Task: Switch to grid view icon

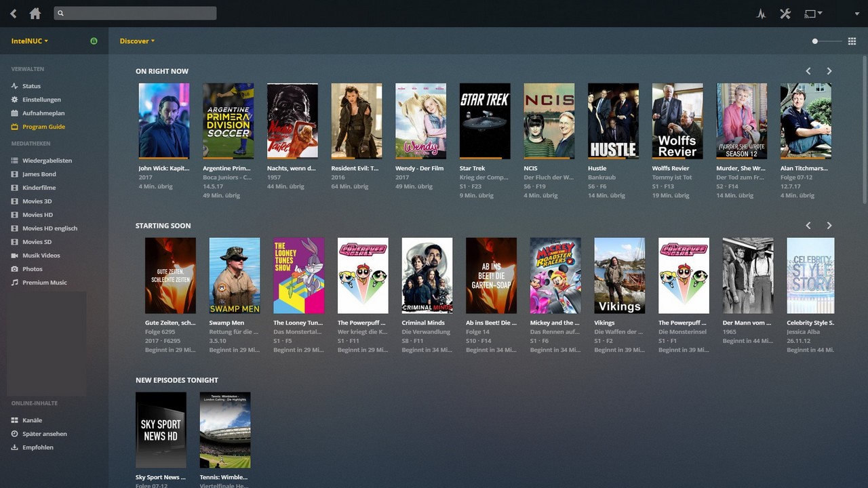Action: (x=852, y=41)
